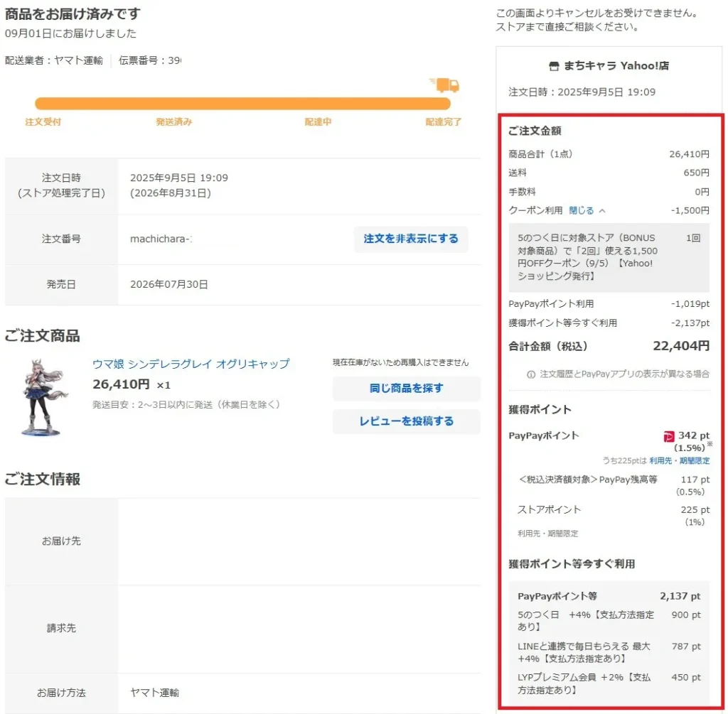The width and height of the screenshot is (728, 714).
Task: Click LINEと連携 787 pt row
Action: click(609, 652)
